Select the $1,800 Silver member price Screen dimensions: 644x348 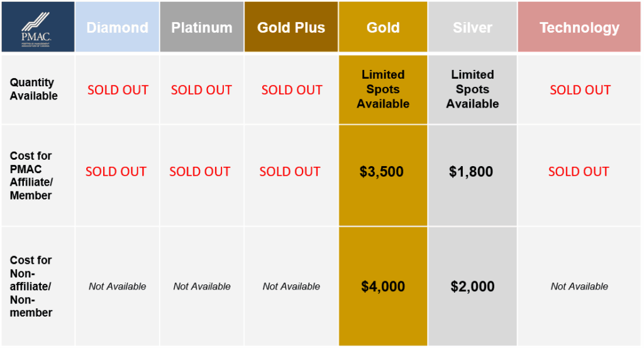click(x=470, y=171)
